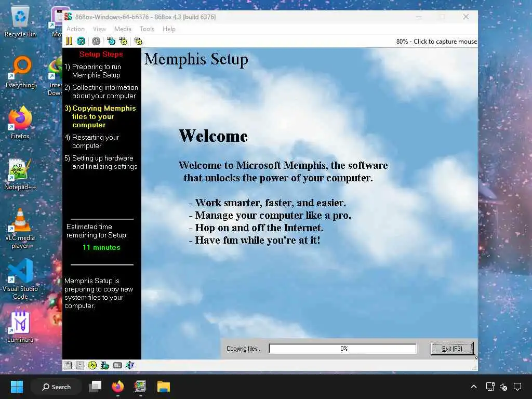The width and height of the screenshot is (532, 399).
Task: Click the first floppy drive status icon
Action: (x=68, y=365)
